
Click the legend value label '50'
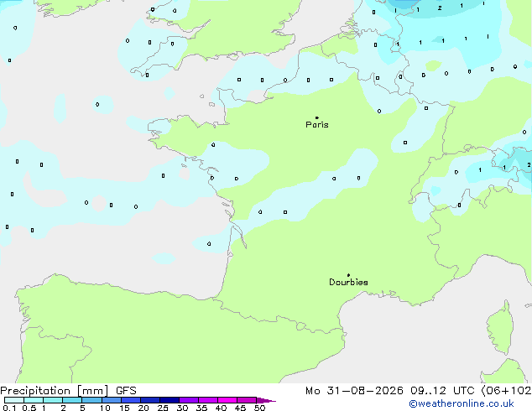(x=259, y=408)
